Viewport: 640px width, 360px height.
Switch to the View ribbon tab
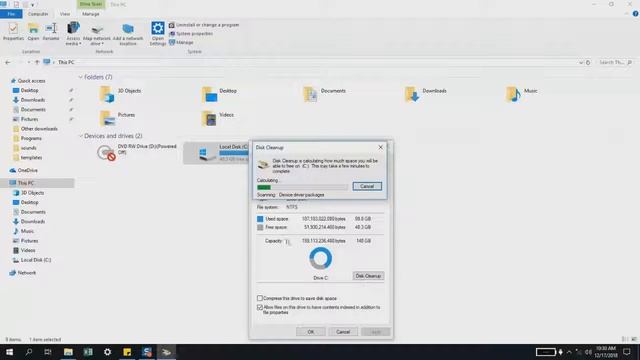[65, 14]
